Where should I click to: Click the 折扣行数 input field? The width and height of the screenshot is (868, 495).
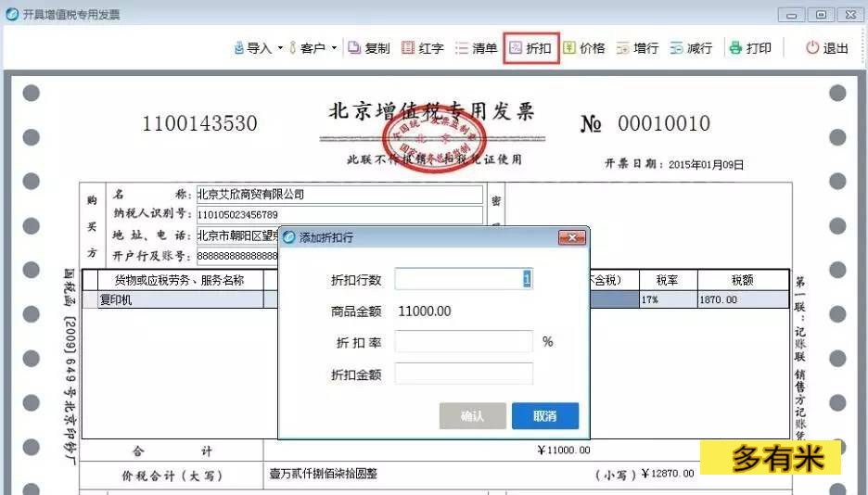pos(463,279)
